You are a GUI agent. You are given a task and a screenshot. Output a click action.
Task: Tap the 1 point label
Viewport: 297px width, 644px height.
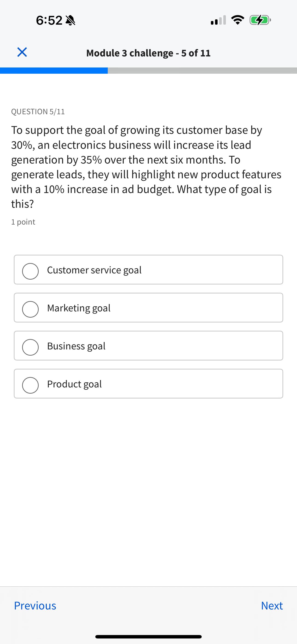pyautogui.click(x=23, y=222)
